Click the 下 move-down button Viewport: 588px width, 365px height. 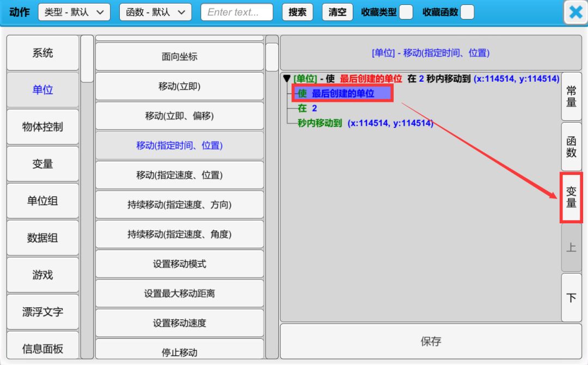pyautogui.click(x=571, y=297)
